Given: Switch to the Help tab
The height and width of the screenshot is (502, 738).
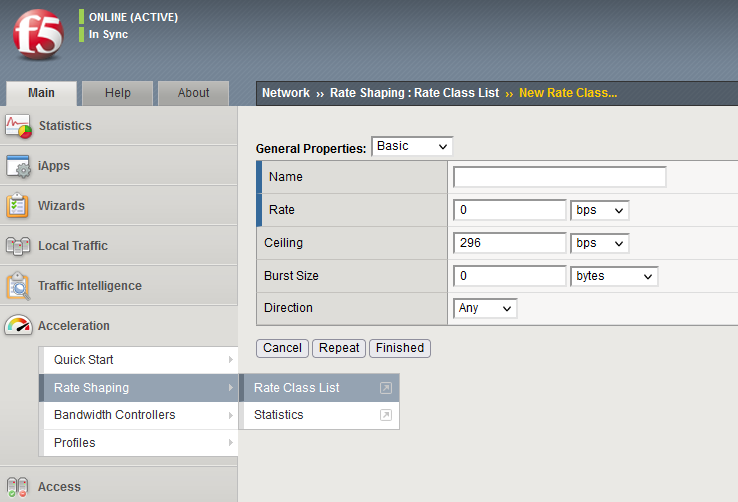Looking at the screenshot, I should click(x=118, y=93).
